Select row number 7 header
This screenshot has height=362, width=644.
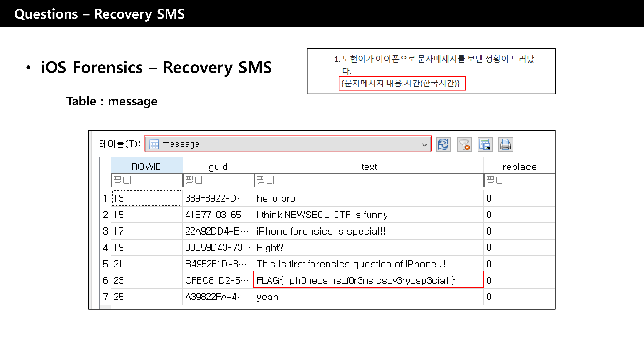(x=105, y=297)
